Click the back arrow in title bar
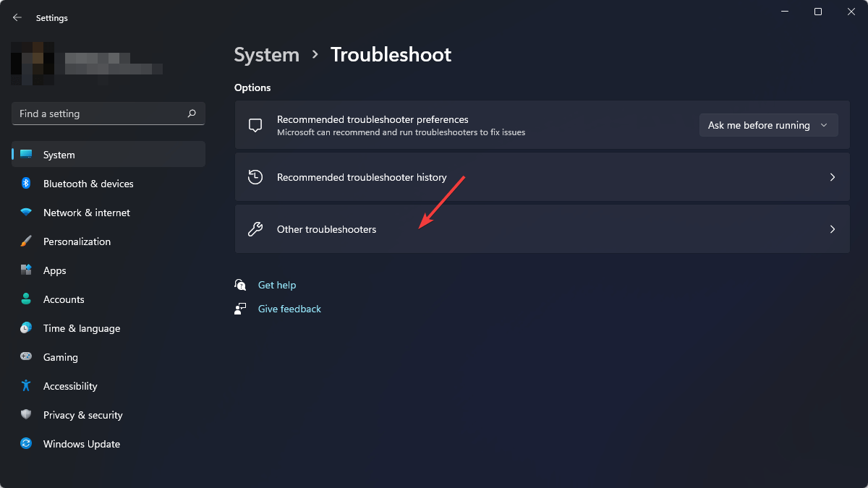The image size is (868, 488). point(17,17)
